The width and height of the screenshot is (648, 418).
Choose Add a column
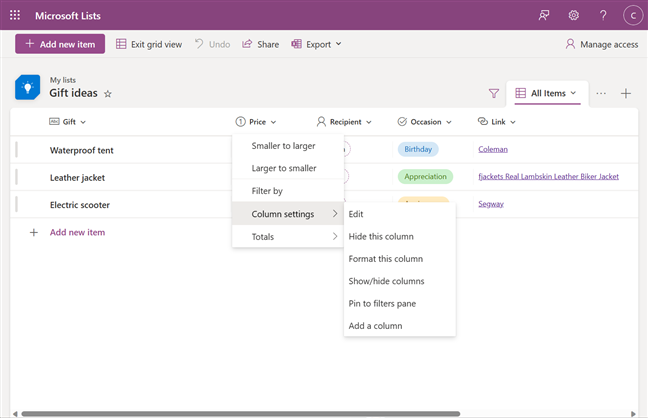[400, 326]
